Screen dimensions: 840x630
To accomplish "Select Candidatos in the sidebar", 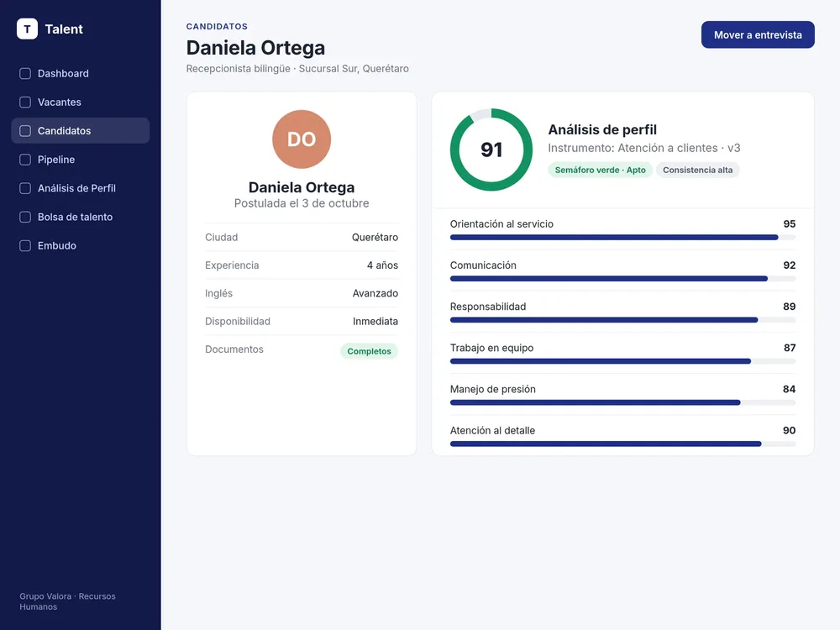I will pyautogui.click(x=81, y=131).
